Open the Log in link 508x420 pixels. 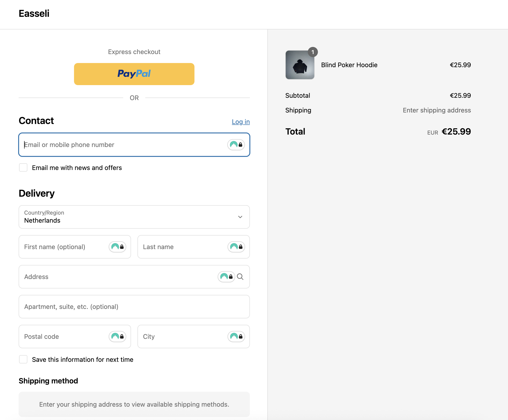(241, 122)
